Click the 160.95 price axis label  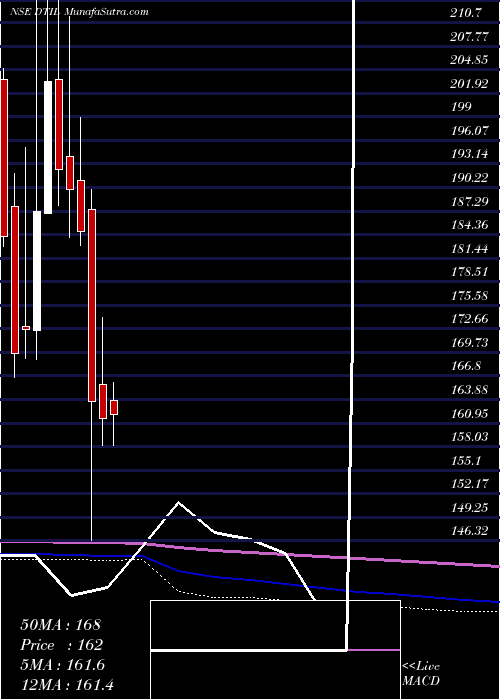(x=469, y=413)
